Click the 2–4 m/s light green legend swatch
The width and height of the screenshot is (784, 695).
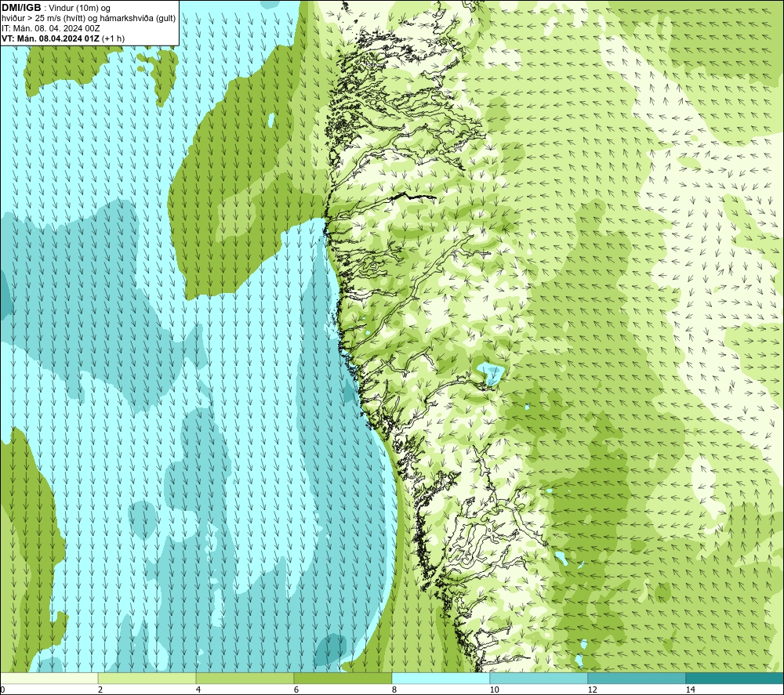[147, 678]
